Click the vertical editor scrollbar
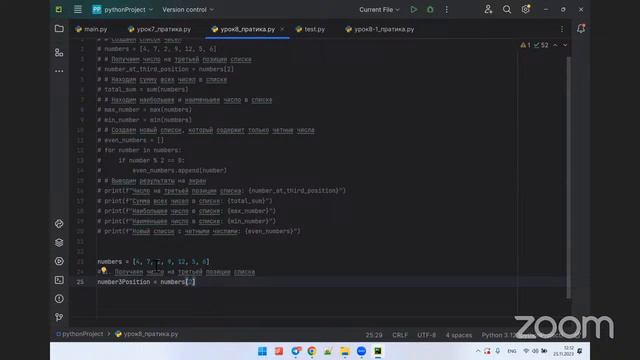640x360 pixels. (x=569, y=178)
